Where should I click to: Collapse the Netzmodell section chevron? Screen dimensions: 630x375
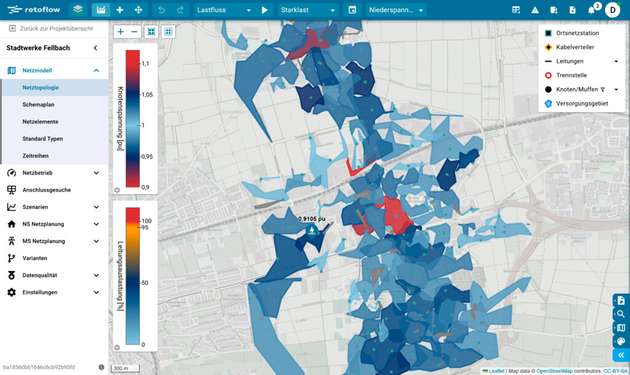click(96, 70)
